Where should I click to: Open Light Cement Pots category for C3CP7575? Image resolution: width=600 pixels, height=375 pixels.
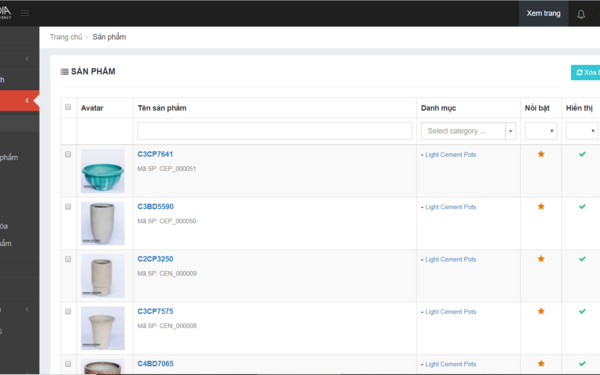click(450, 312)
